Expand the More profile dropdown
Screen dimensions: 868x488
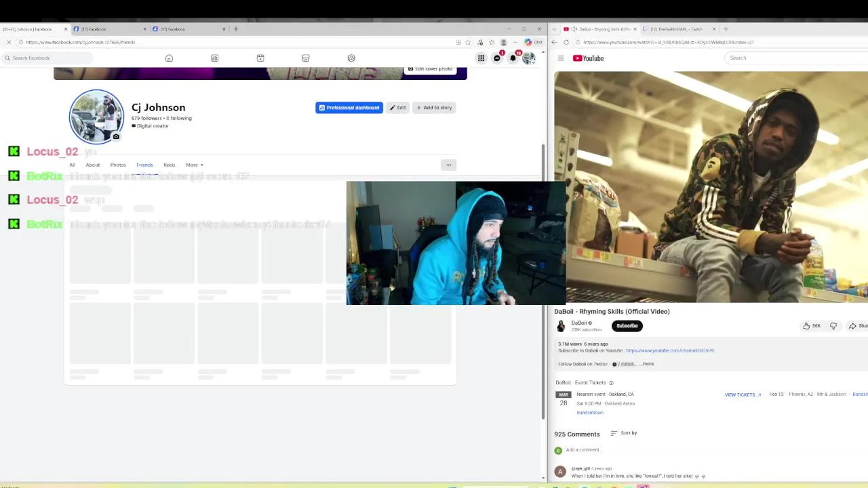[195, 165]
